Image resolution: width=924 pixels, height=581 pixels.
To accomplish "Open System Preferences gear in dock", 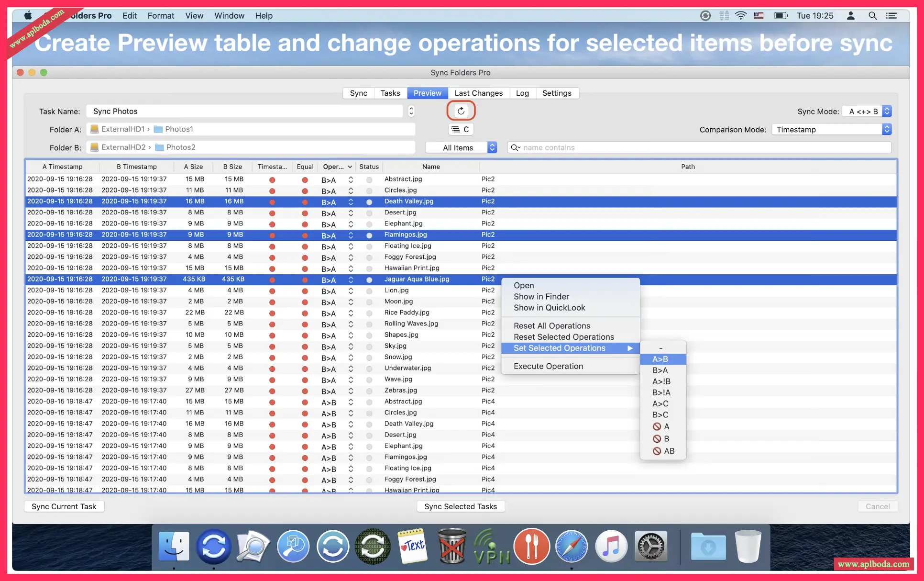I will tap(650, 546).
